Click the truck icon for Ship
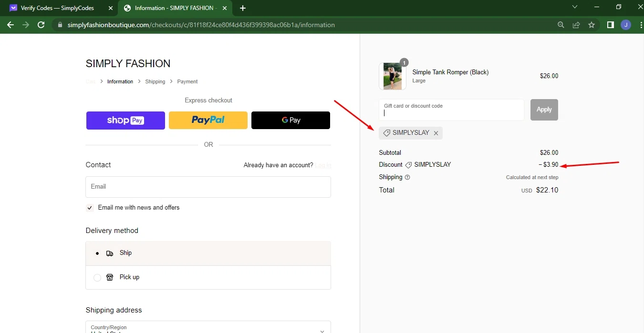The width and height of the screenshot is (644, 333). pos(110,253)
